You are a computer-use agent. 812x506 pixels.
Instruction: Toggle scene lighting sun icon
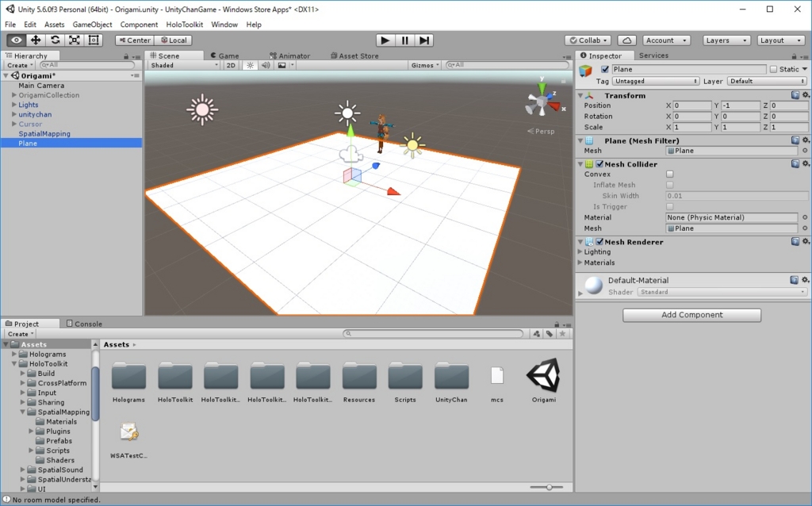[x=250, y=65]
